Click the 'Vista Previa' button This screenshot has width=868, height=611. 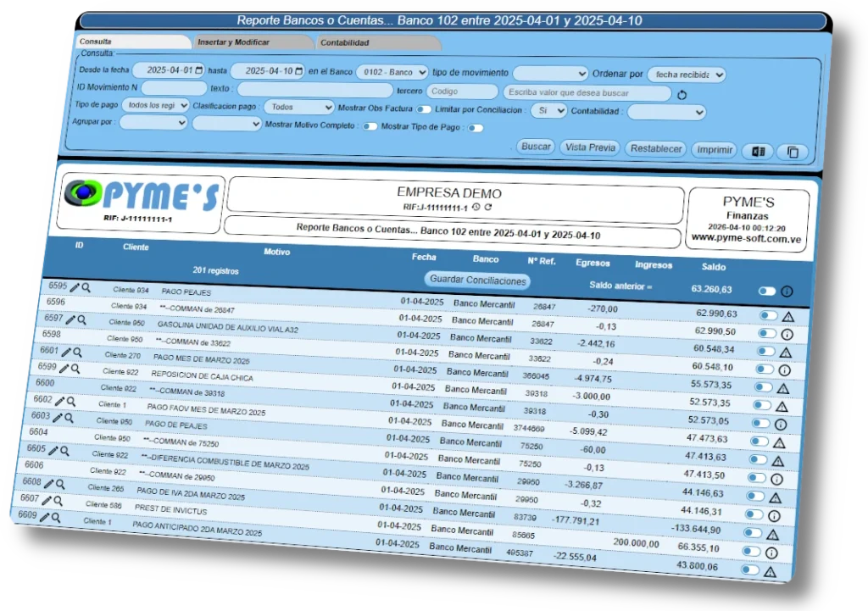pos(589,147)
